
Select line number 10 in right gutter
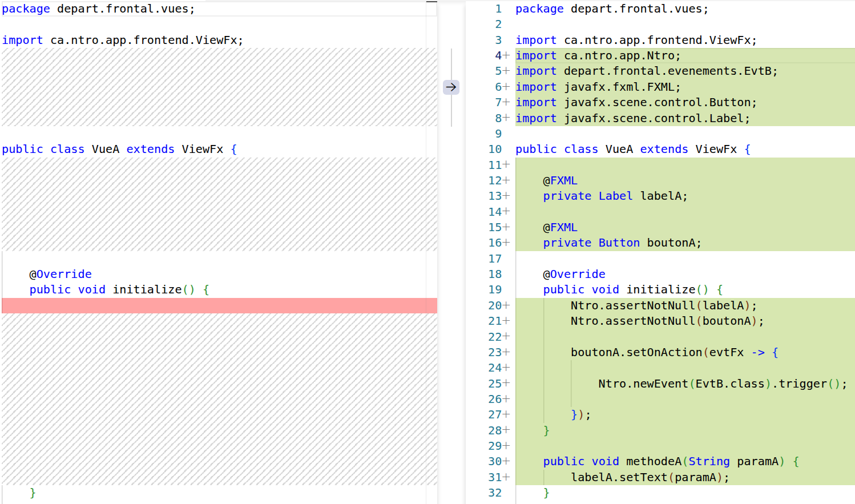(x=494, y=149)
